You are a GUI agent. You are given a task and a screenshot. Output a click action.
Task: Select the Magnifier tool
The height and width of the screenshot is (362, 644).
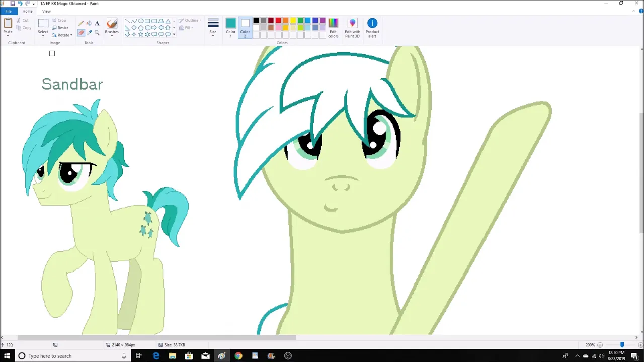[x=97, y=32]
